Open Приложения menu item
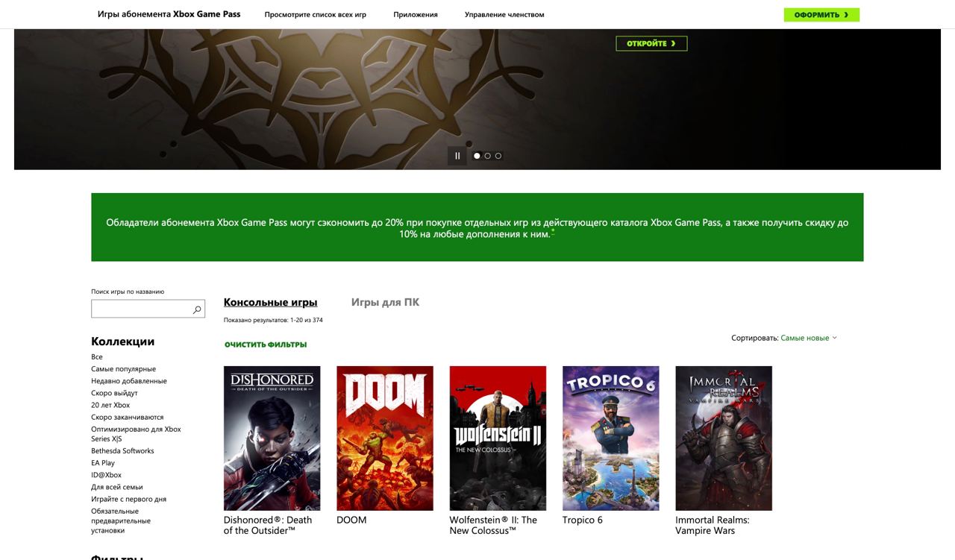 point(416,14)
